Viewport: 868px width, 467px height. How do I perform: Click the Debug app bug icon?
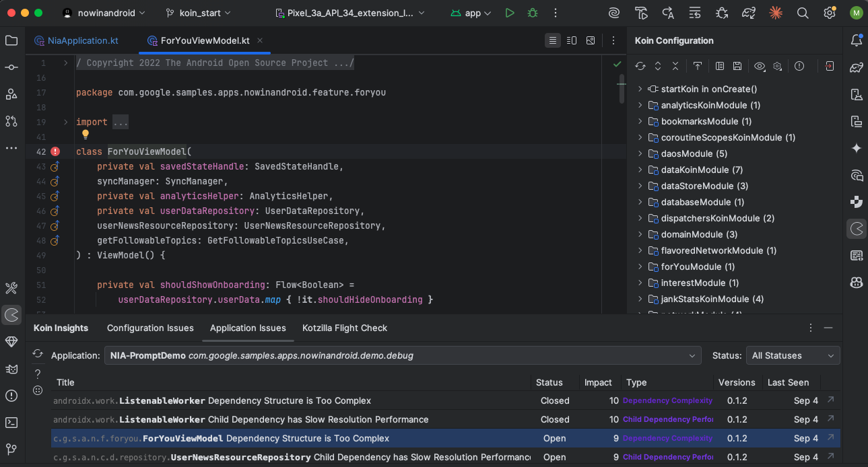coord(533,13)
